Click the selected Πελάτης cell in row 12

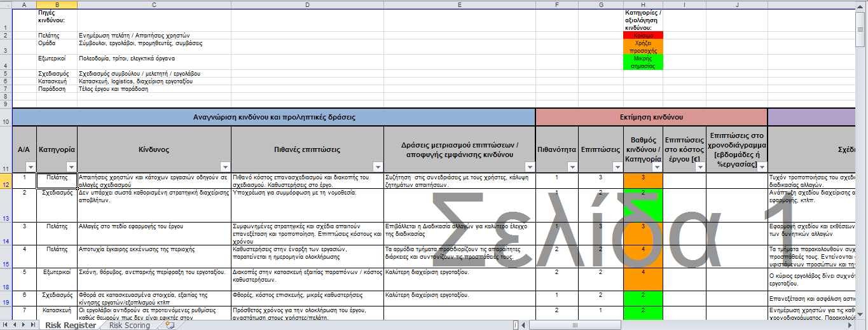pos(57,181)
